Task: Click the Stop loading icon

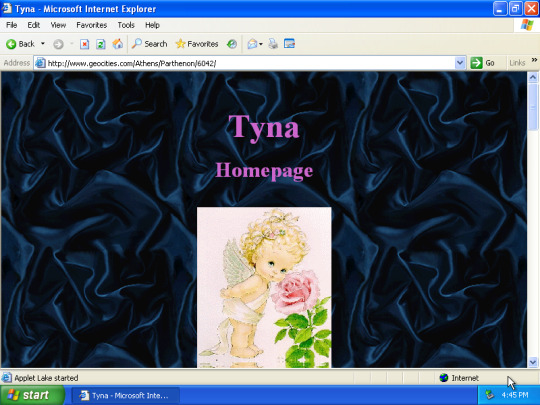Action: pos(84,44)
